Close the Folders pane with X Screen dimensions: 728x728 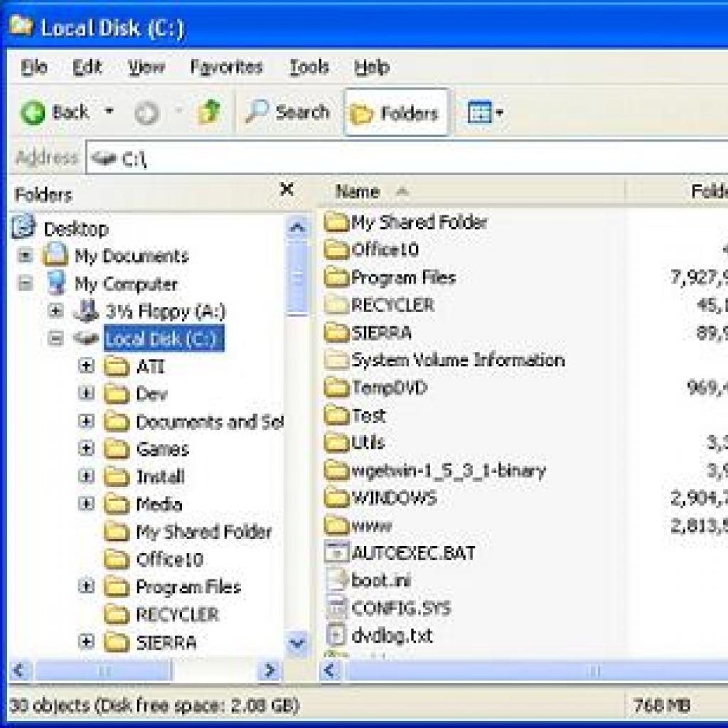287,190
